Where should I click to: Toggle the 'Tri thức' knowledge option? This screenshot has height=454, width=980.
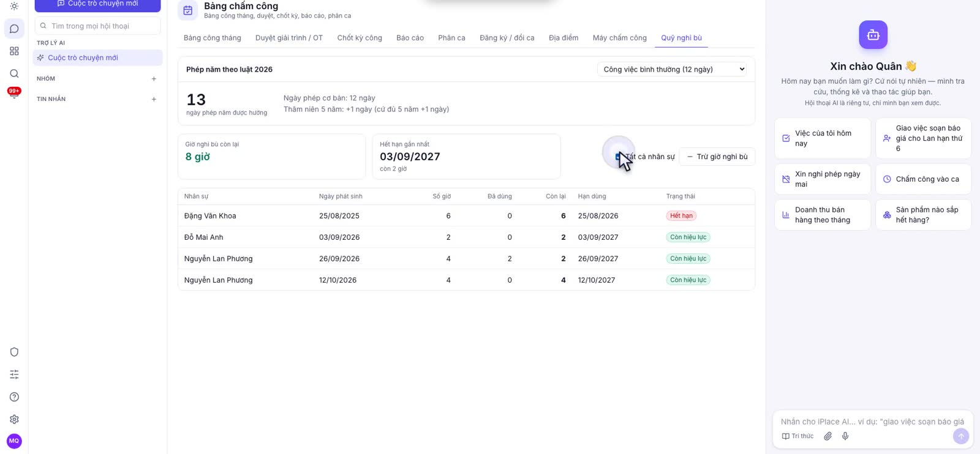[797, 436]
